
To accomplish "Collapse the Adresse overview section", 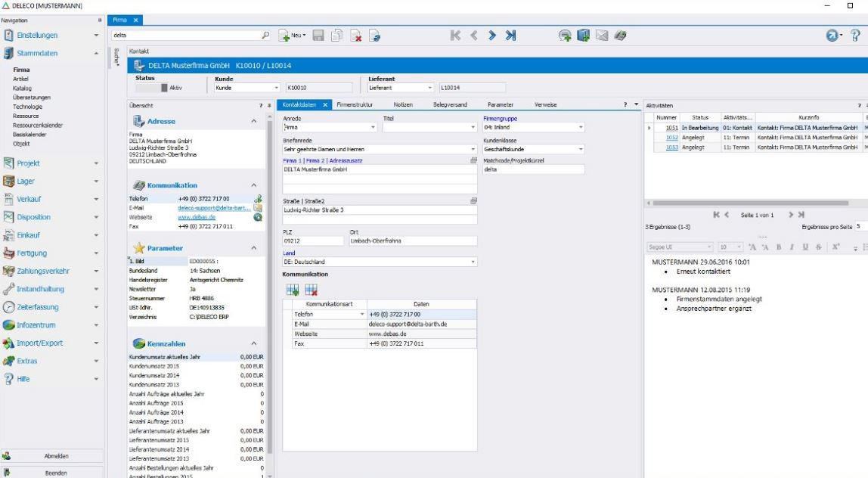I will tap(253, 121).
